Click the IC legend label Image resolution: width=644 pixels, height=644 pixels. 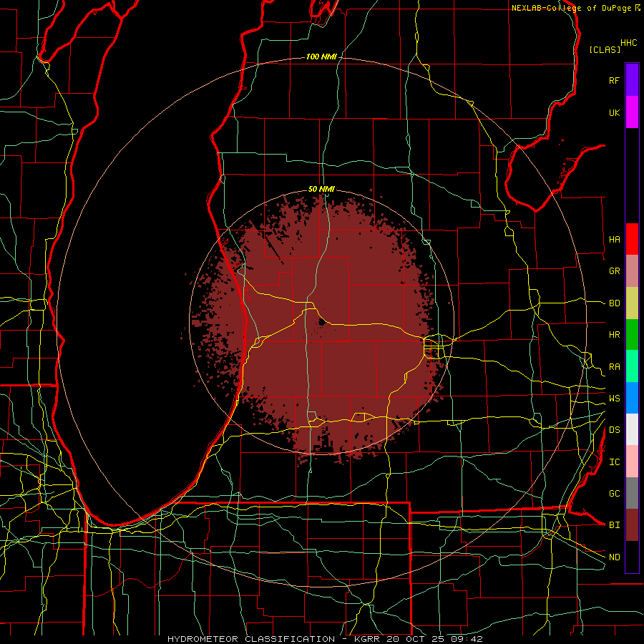615,462
